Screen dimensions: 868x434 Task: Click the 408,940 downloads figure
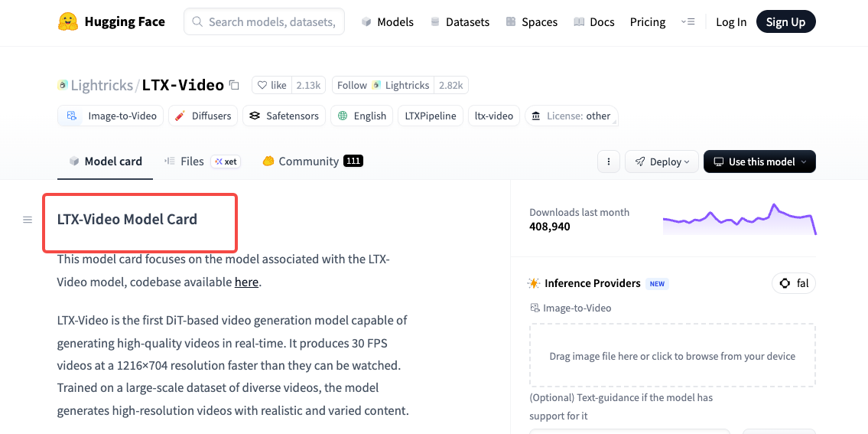(x=550, y=227)
